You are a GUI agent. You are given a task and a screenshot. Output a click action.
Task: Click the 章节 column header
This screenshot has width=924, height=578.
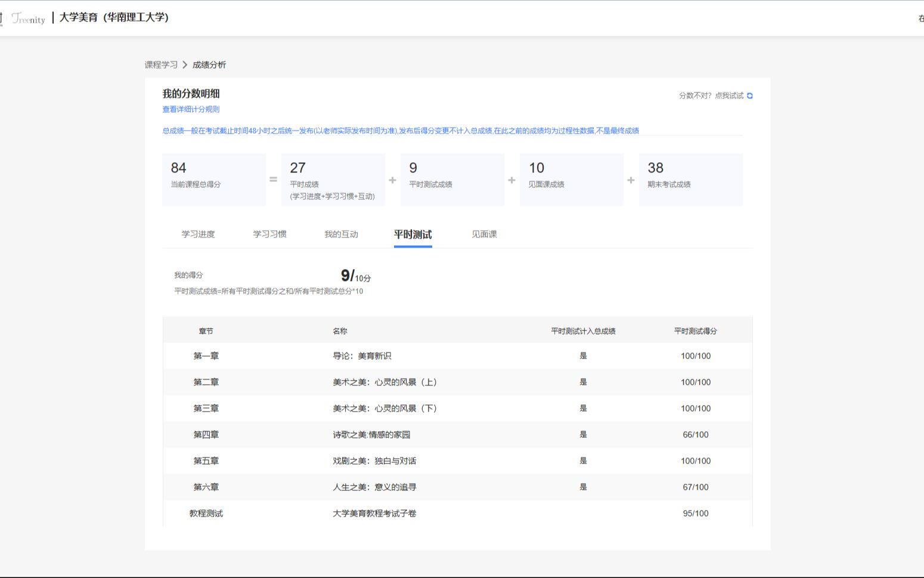point(206,331)
